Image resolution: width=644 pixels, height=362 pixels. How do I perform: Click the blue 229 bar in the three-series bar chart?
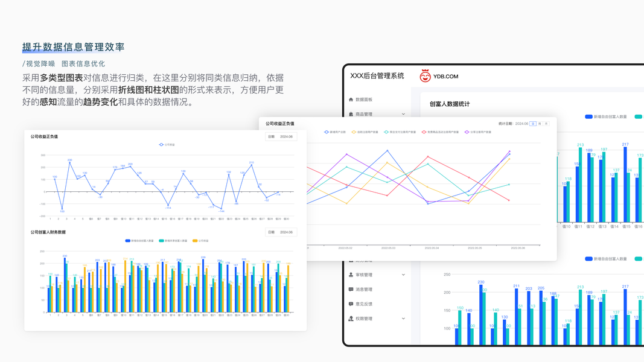click(203, 285)
